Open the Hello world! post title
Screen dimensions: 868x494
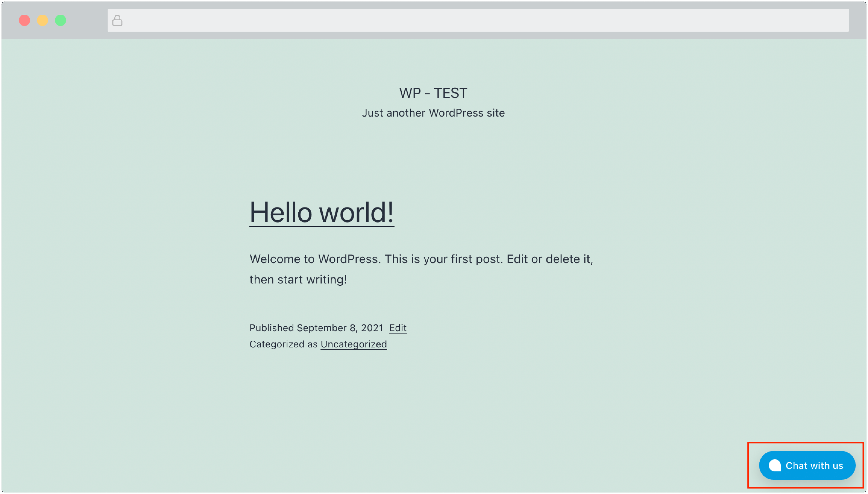coord(322,212)
